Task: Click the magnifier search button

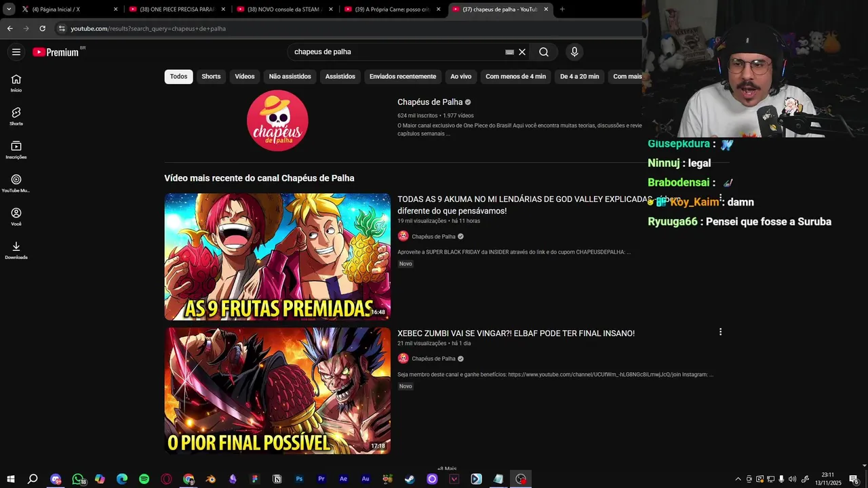Action: point(544,52)
